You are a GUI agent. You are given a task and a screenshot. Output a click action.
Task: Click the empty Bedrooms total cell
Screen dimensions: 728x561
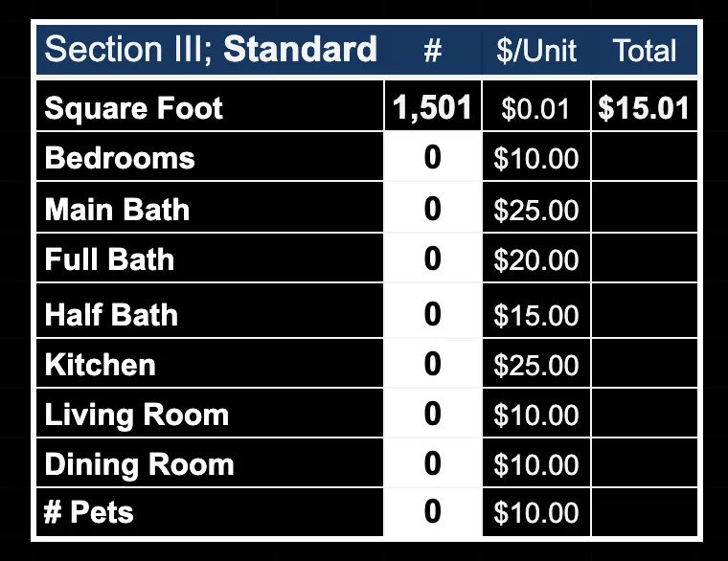645,156
